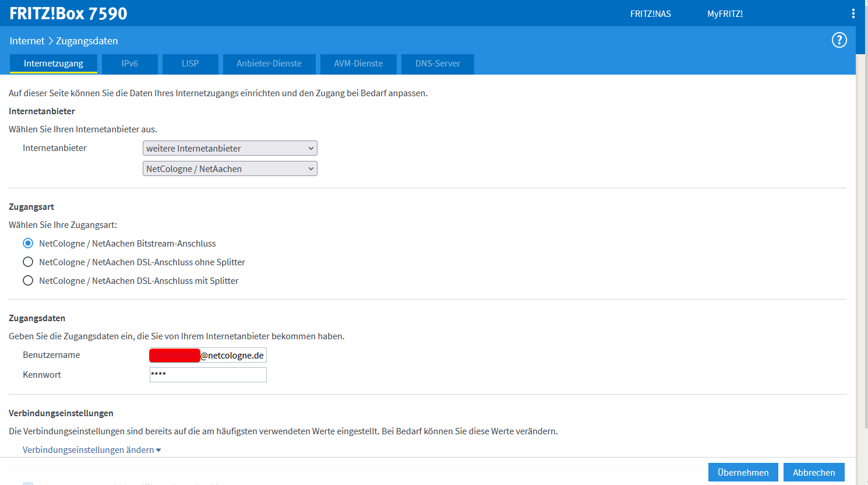Focus the Kennwort password field
The image size is (868, 485).
point(208,375)
